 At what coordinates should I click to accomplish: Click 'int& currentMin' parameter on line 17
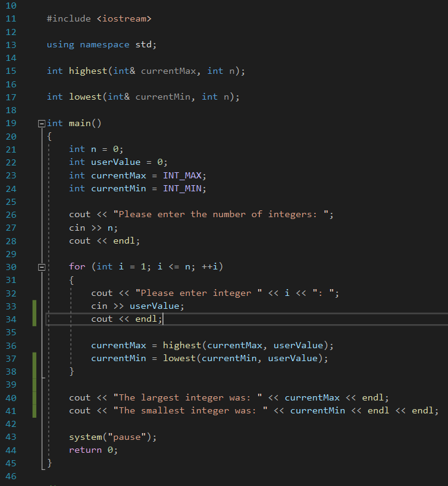(x=149, y=97)
